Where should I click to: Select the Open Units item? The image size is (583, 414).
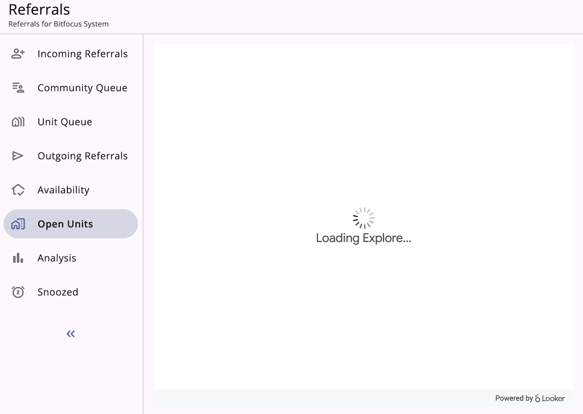[71, 224]
